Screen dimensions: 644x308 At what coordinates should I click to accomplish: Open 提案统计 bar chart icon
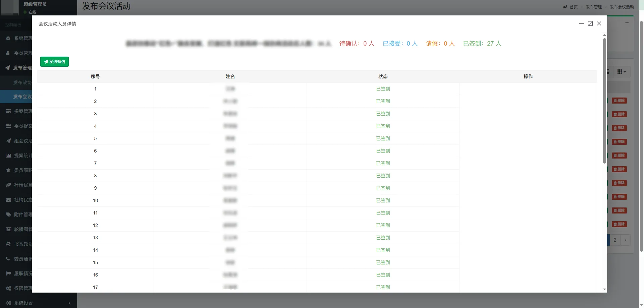8,156
